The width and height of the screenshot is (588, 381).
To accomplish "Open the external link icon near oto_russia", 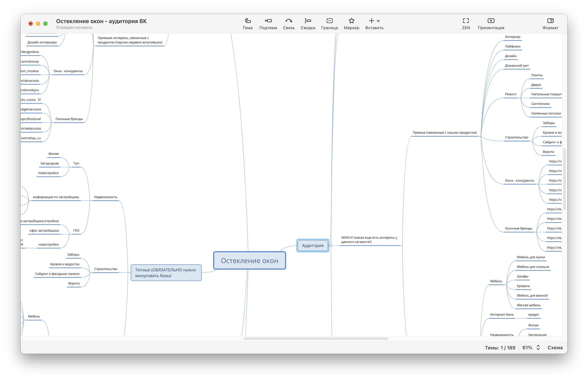I will coord(39,99).
